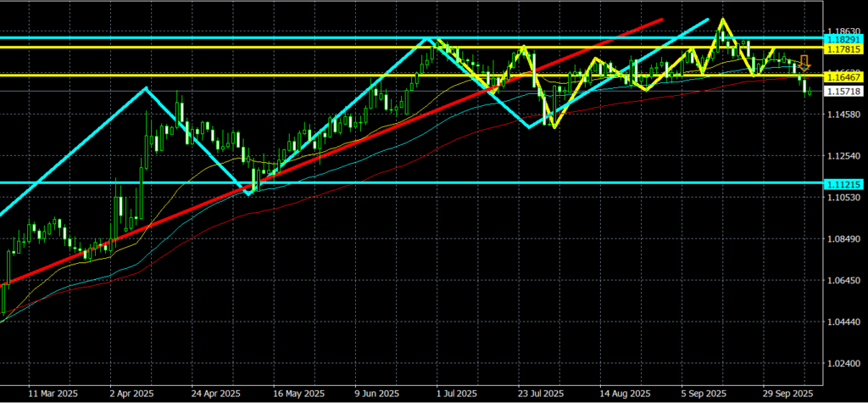This screenshot has height=403, width=868.
Task: Click the 29 Sep 2025 date label
Action: click(x=787, y=394)
